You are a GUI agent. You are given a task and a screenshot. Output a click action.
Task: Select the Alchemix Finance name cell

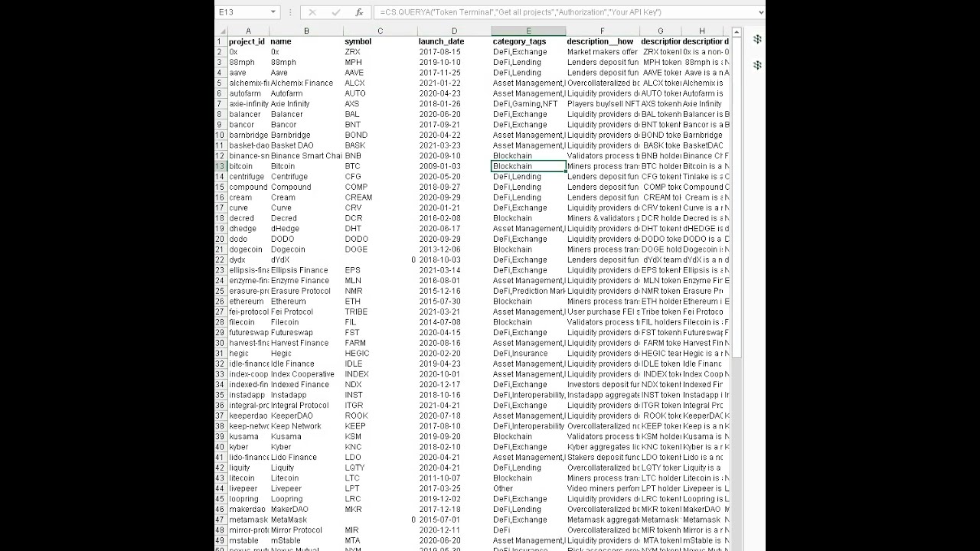click(306, 83)
